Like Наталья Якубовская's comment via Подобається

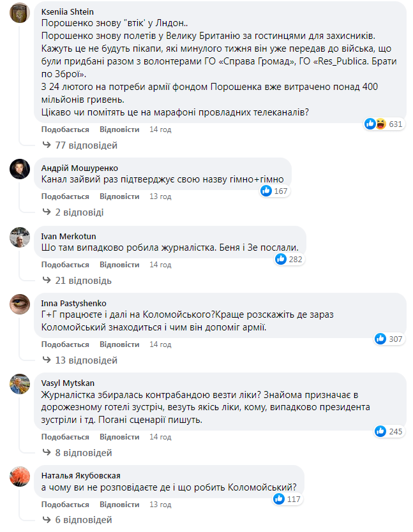(x=65, y=505)
